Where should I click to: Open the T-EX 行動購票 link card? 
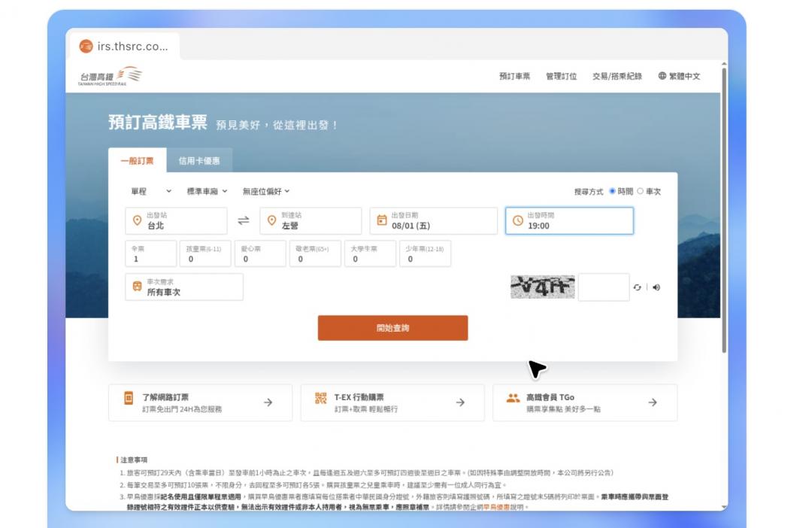(x=392, y=402)
